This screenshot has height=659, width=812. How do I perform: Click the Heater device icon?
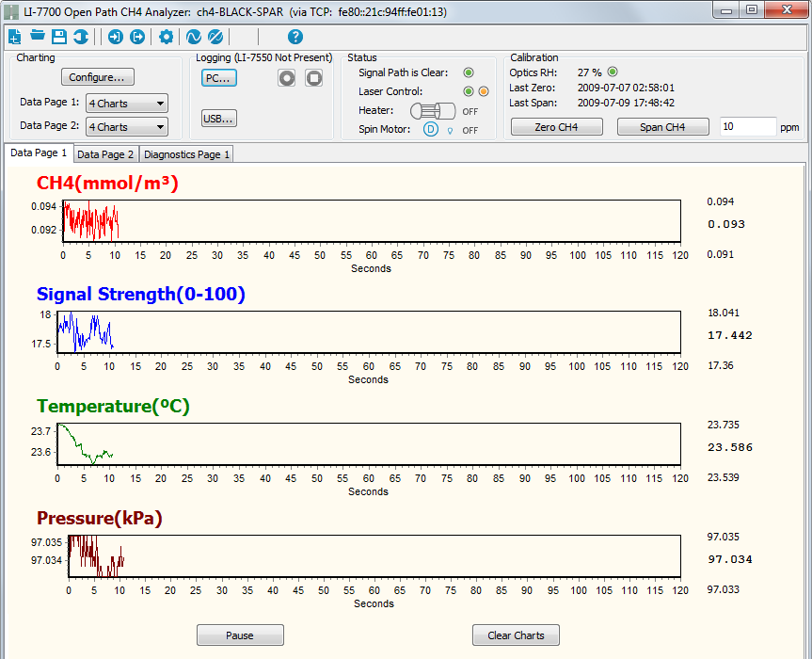(x=433, y=111)
